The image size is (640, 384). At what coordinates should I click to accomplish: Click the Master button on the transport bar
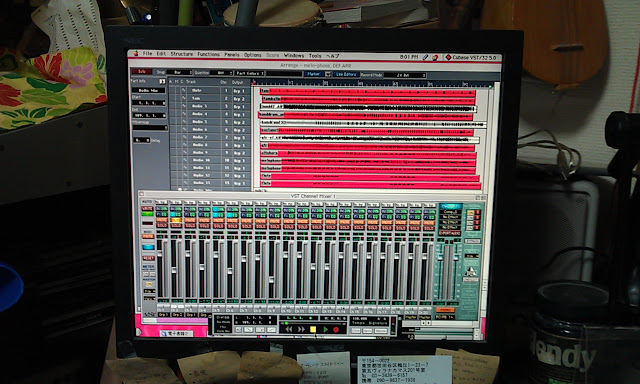point(381,331)
